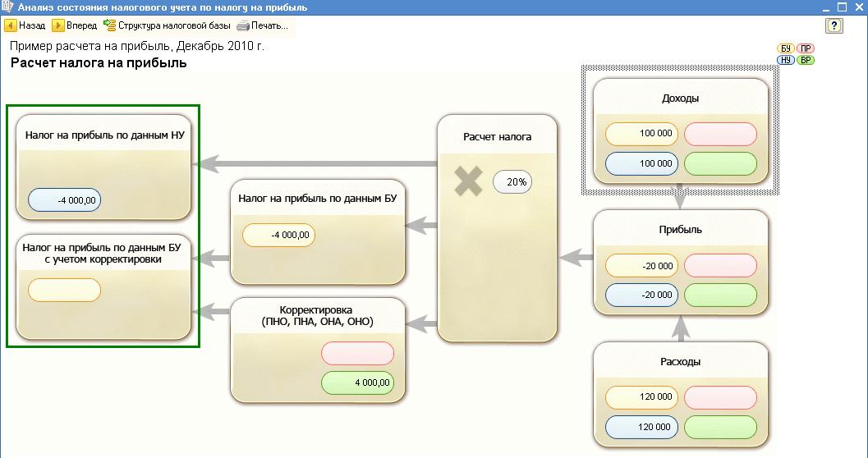
Task: Click empty green ВР field in Прибыль
Action: point(720,295)
